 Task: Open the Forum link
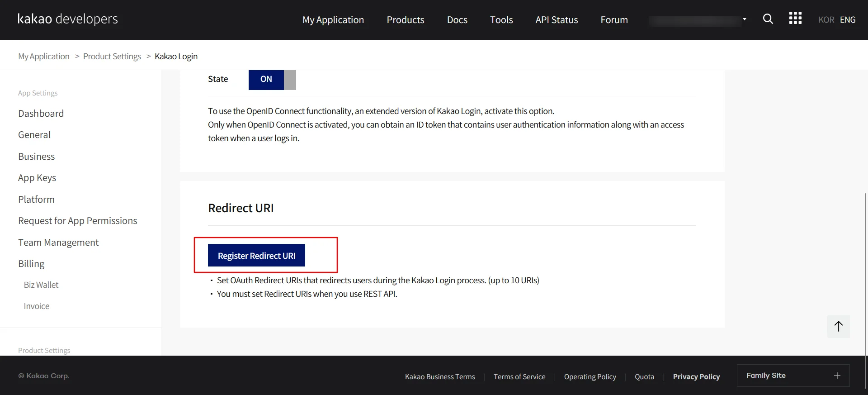tap(614, 20)
